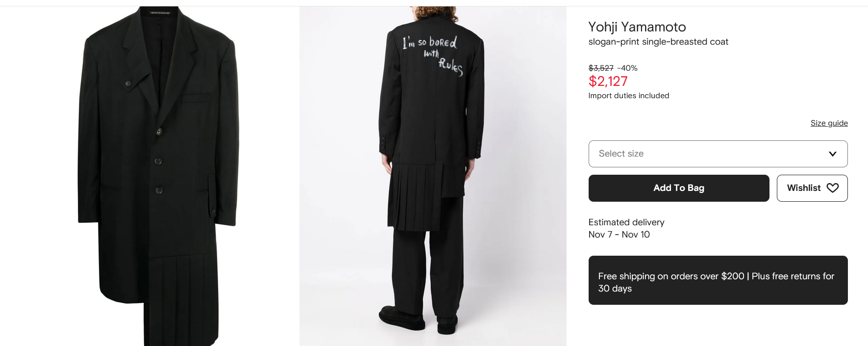Save the item via Wishlist button
This screenshot has width=868, height=346.
pyautogui.click(x=812, y=188)
